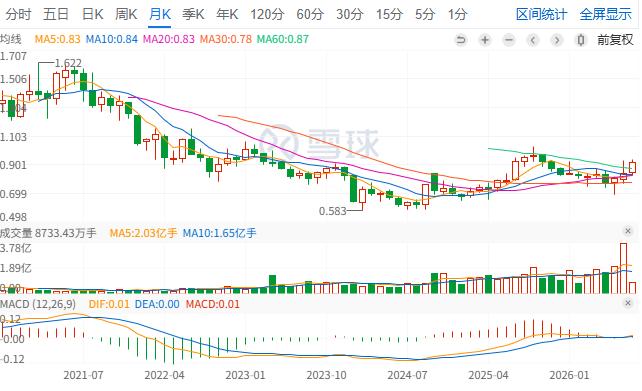Screen dimensions: 642x391
Task: Select the 月K tab
Action: [x=160, y=15]
